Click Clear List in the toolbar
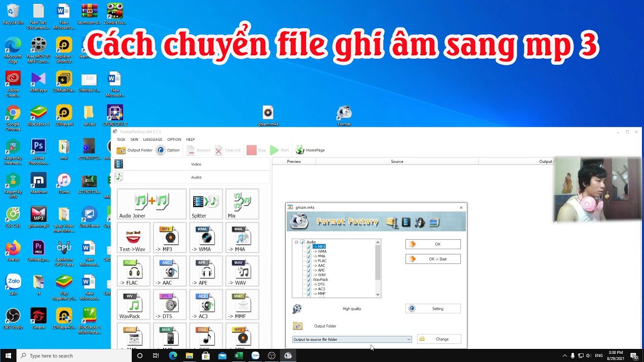 point(228,150)
